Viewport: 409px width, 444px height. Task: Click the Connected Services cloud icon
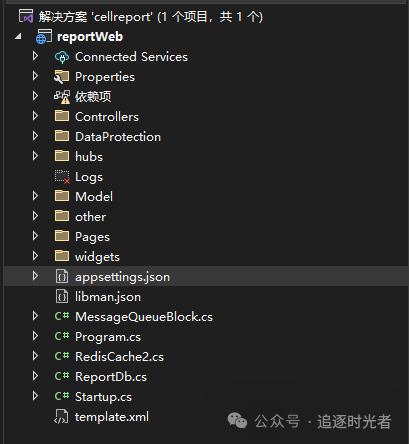click(x=62, y=57)
